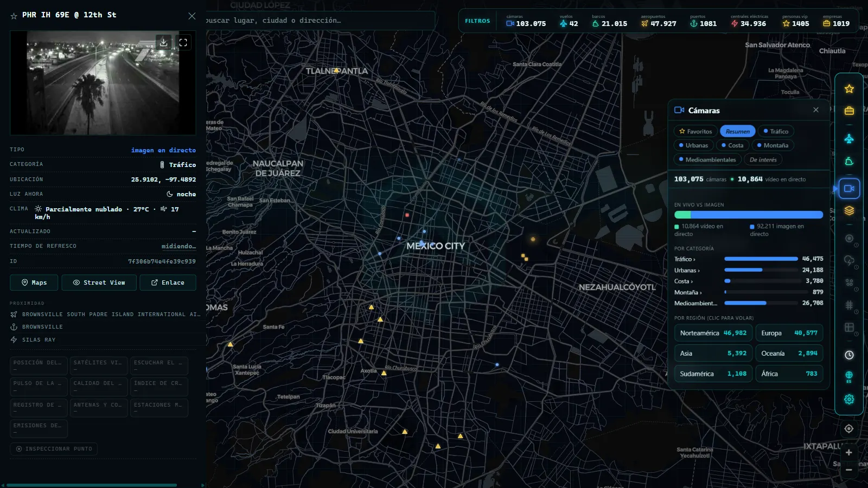Viewport: 868px width, 488px height.
Task: Expand Urbanas category row
Action: pos(749,270)
